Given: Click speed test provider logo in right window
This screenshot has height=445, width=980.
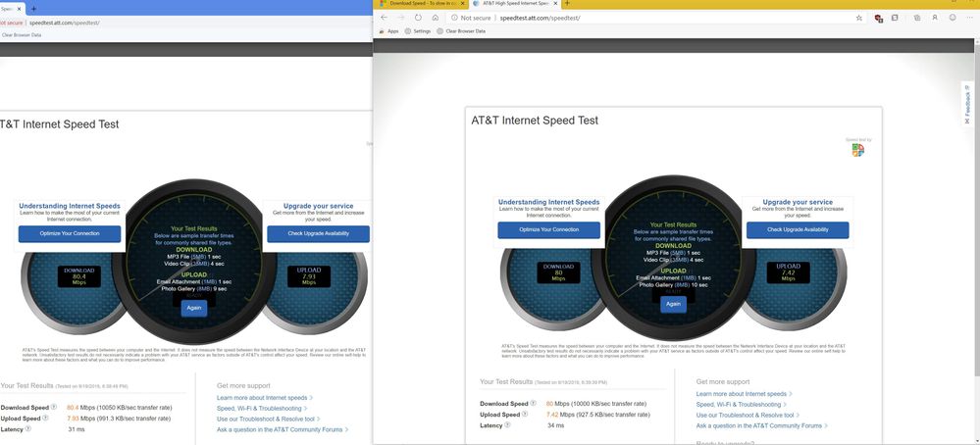Looking at the screenshot, I should (858, 150).
